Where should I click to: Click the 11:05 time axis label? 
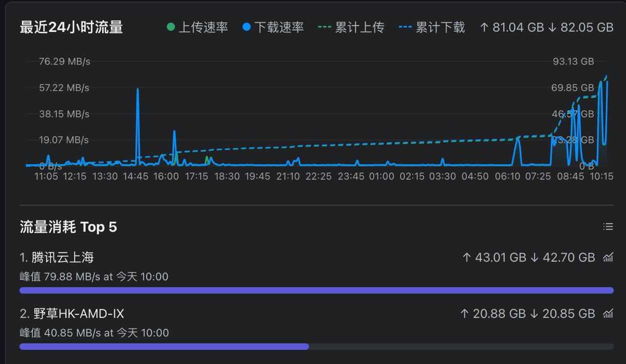pos(46,176)
